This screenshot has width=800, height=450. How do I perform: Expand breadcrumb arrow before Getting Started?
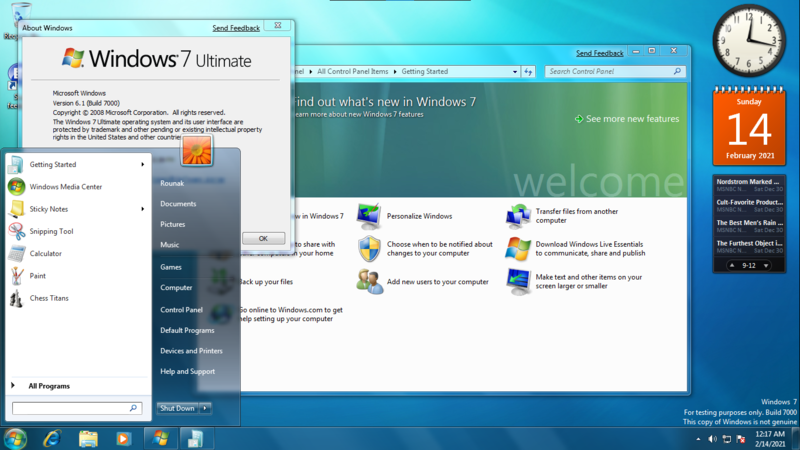click(395, 72)
